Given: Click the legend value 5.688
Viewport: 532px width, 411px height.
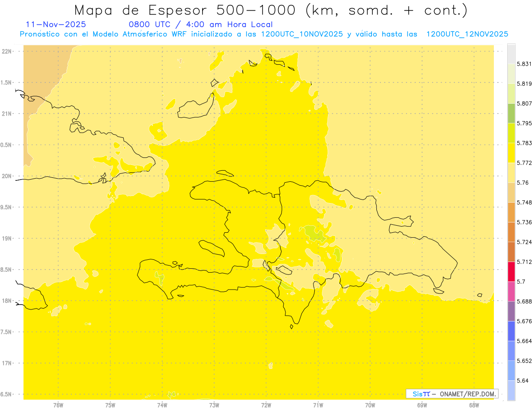Looking at the screenshot, I should click(524, 301).
